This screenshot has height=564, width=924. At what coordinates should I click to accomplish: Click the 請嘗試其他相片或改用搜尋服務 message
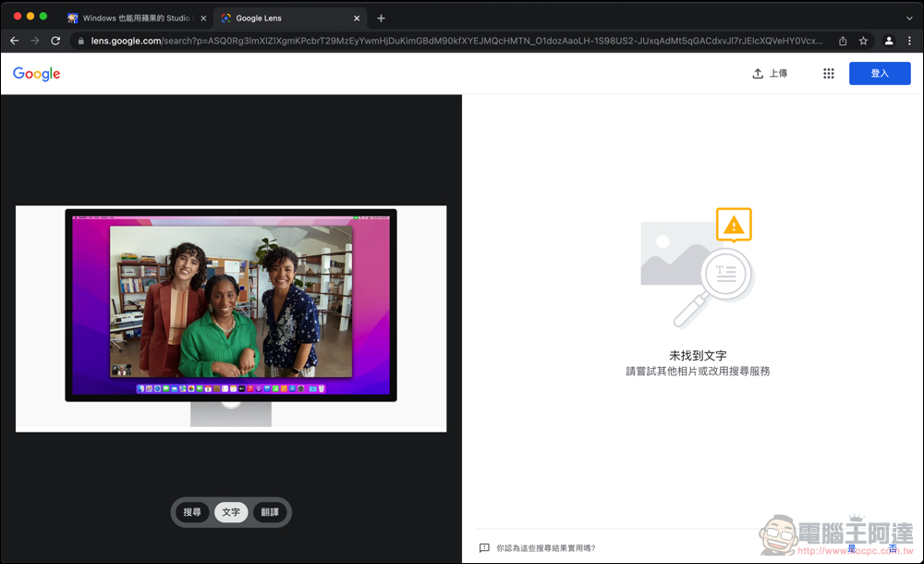[x=698, y=371]
